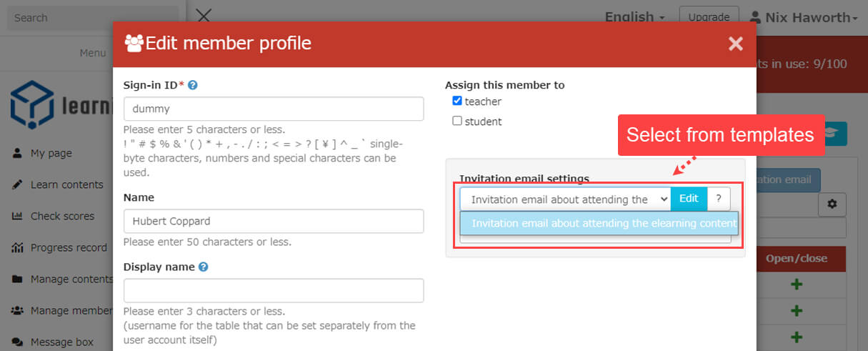868x351 pixels.
Task: Click the first green plus open/close icon
Action: coord(797,285)
